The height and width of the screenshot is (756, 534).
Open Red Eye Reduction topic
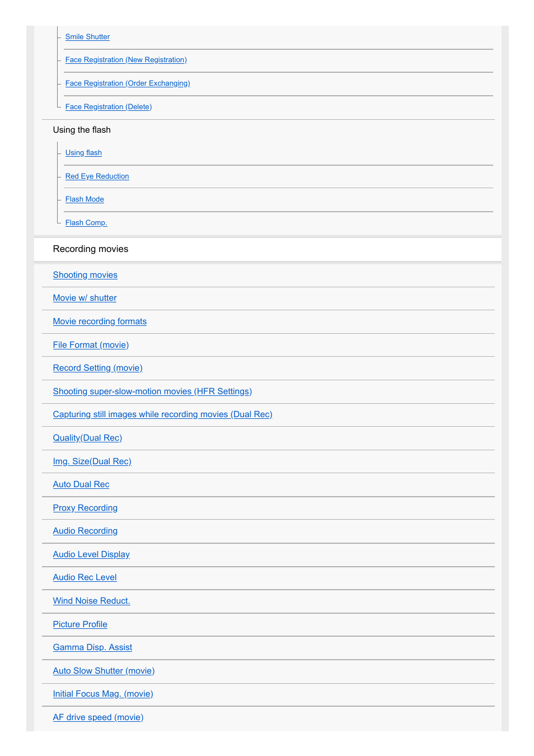click(97, 176)
